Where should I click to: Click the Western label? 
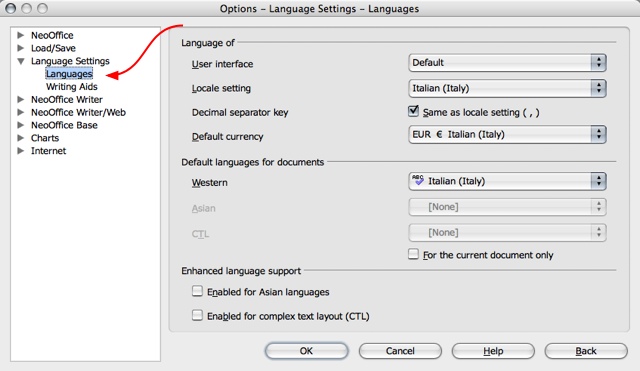[x=209, y=182]
